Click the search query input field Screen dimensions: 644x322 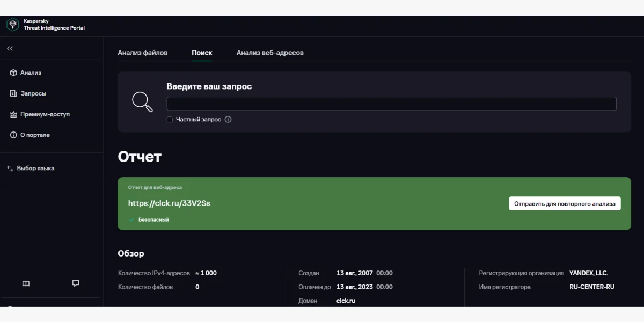[391, 104]
